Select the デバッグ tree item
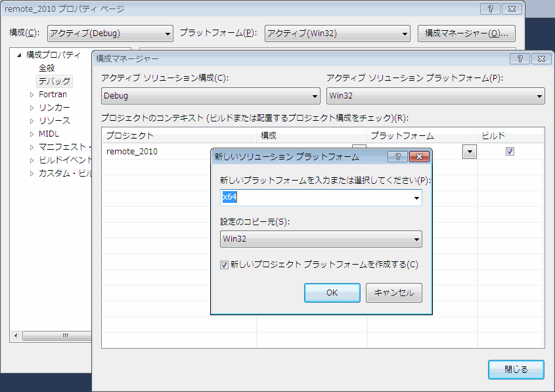 55,81
